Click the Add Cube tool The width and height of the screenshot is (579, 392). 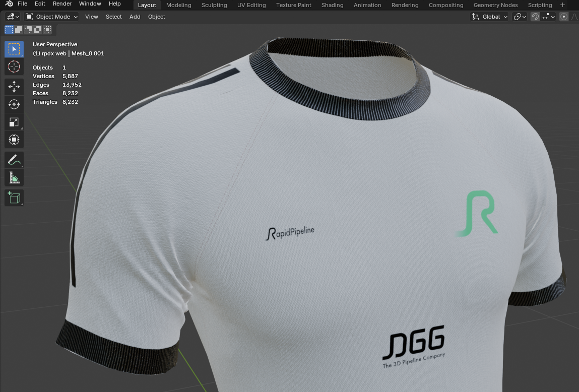click(x=14, y=198)
